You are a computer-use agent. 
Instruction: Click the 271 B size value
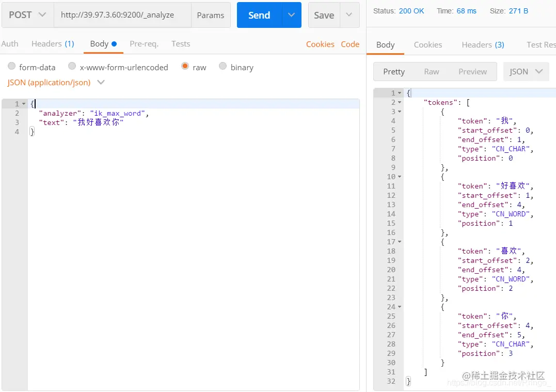point(518,11)
